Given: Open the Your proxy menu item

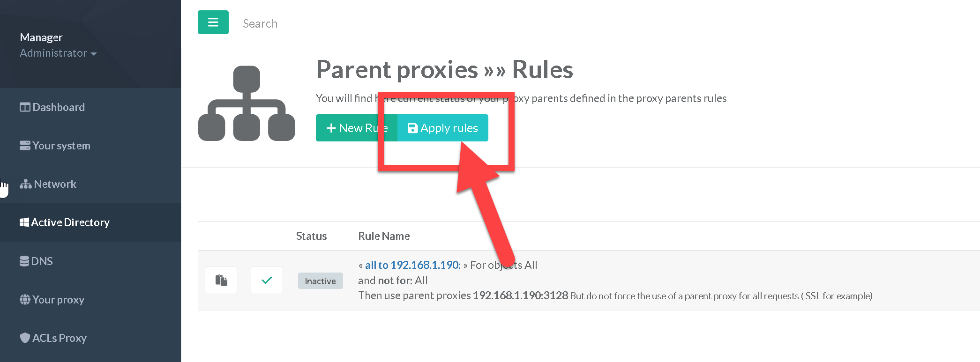Looking at the screenshot, I should click(58, 300).
